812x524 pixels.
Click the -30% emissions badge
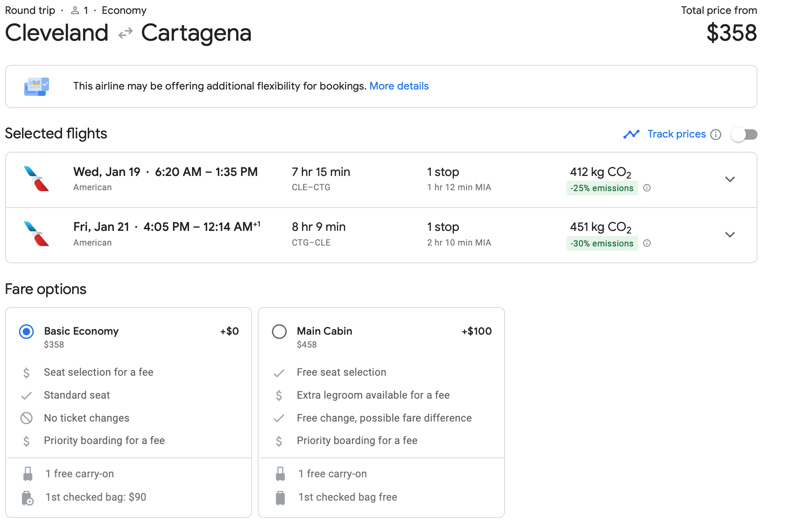(601, 243)
